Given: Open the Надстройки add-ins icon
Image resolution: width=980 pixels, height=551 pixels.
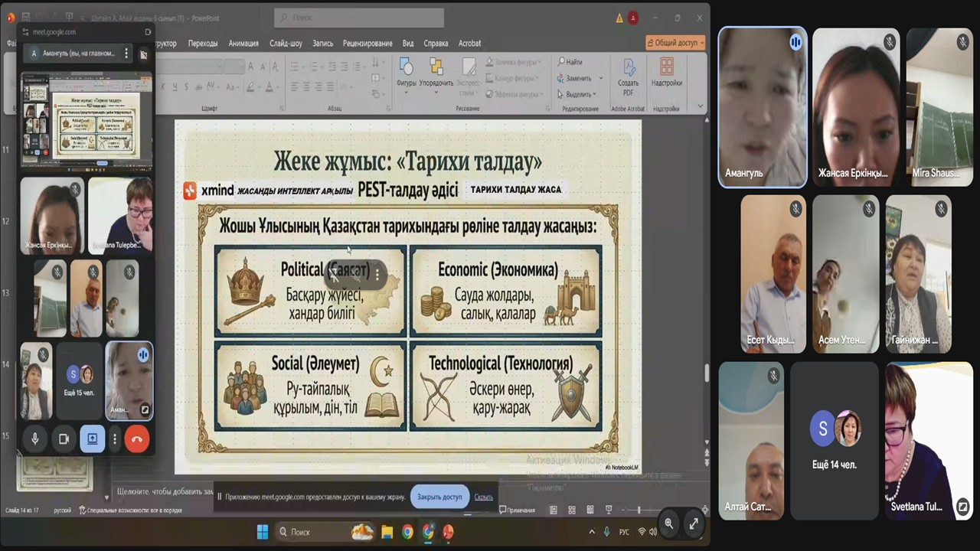Looking at the screenshot, I should (x=666, y=71).
